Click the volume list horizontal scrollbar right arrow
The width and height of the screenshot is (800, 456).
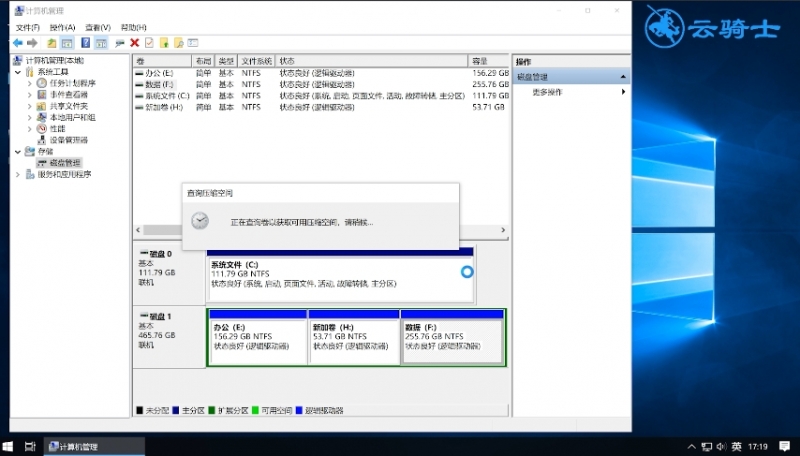coord(503,230)
